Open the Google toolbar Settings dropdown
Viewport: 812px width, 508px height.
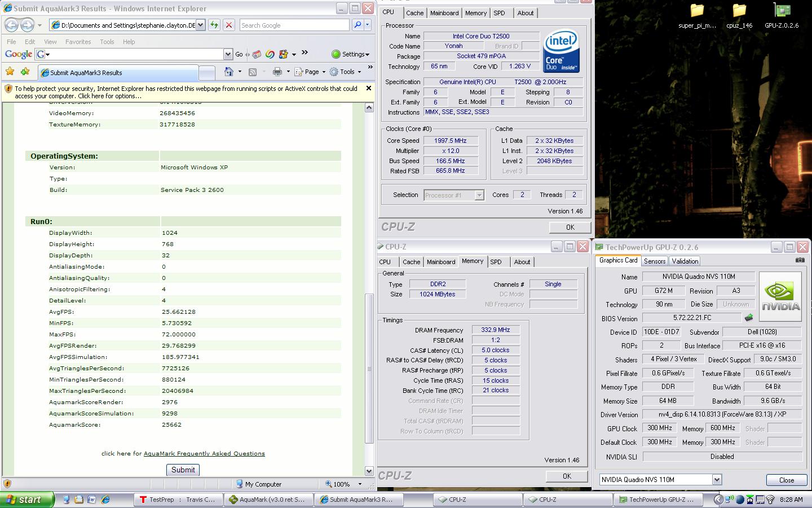tap(350, 54)
